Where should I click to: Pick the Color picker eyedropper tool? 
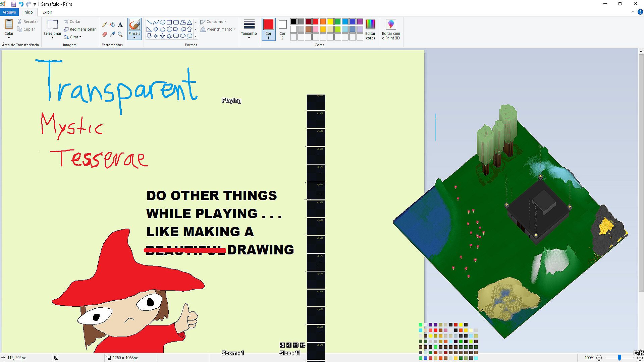point(112,35)
